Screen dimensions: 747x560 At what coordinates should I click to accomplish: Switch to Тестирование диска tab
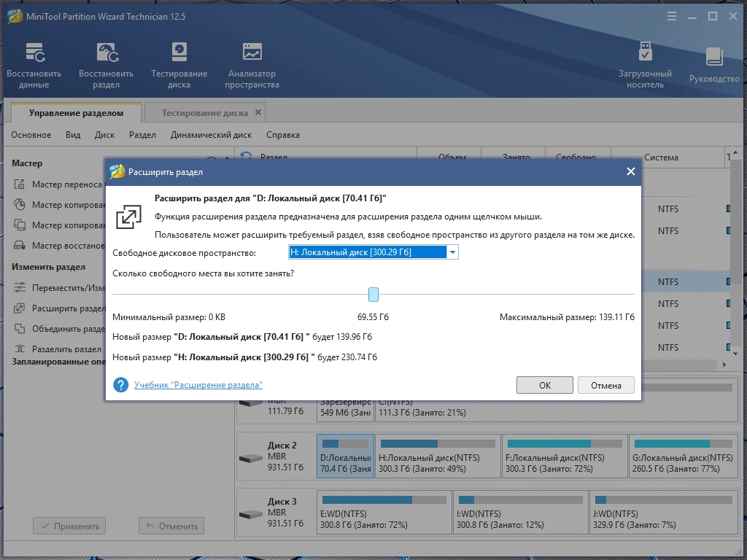[205, 113]
